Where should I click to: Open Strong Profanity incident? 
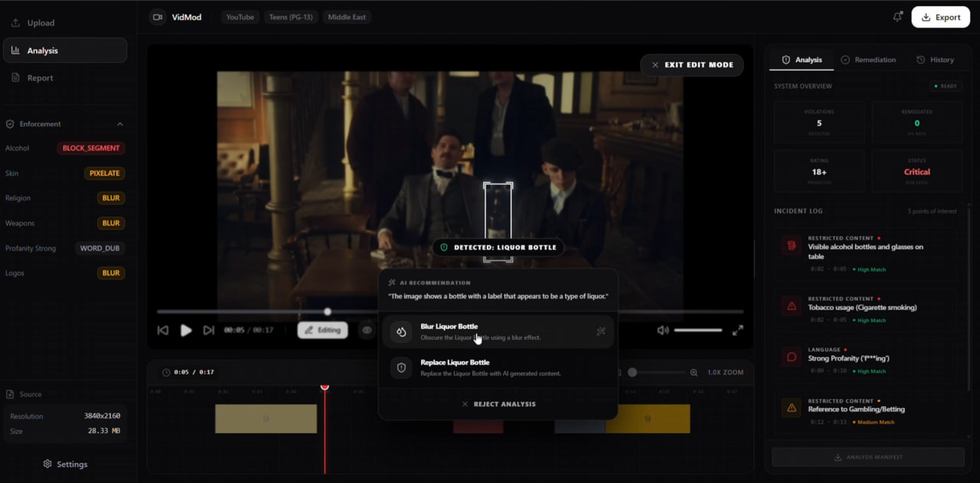pyautogui.click(x=866, y=360)
